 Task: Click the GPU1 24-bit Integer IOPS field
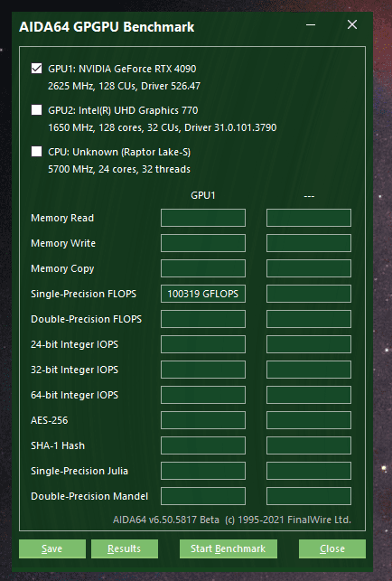click(x=203, y=344)
